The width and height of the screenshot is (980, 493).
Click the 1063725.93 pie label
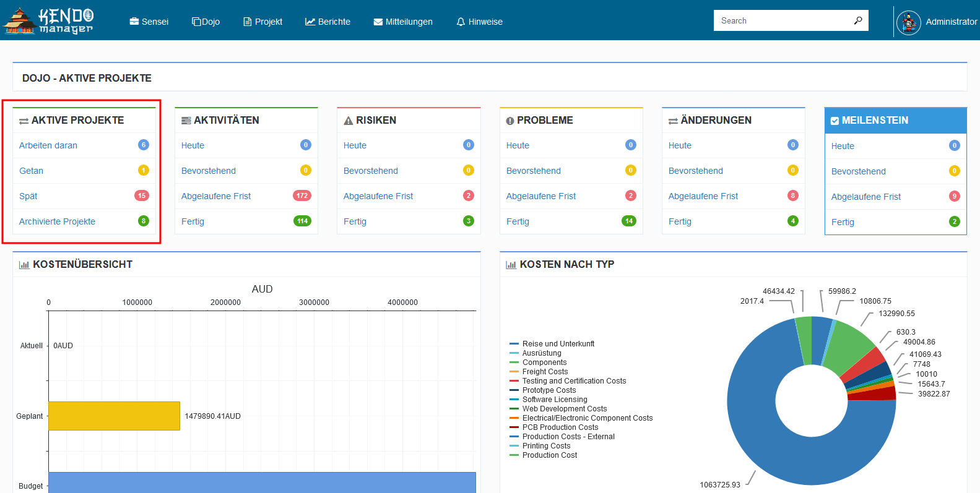pyautogui.click(x=719, y=485)
